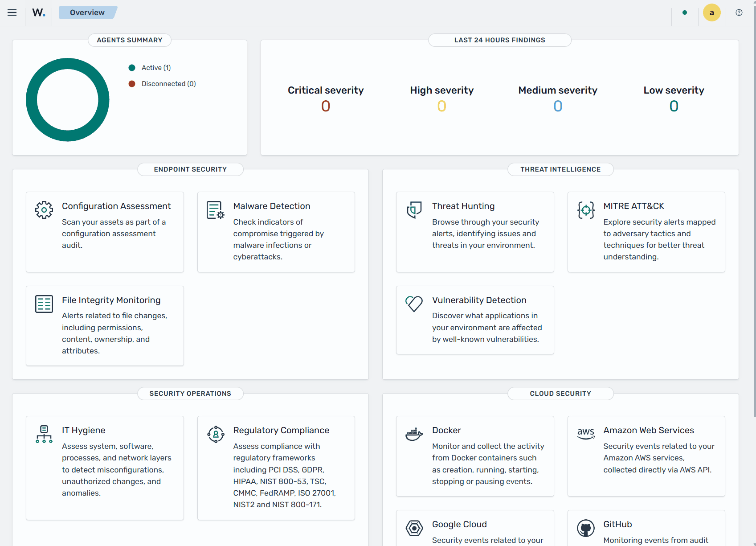Click the Low severity count

(x=674, y=106)
